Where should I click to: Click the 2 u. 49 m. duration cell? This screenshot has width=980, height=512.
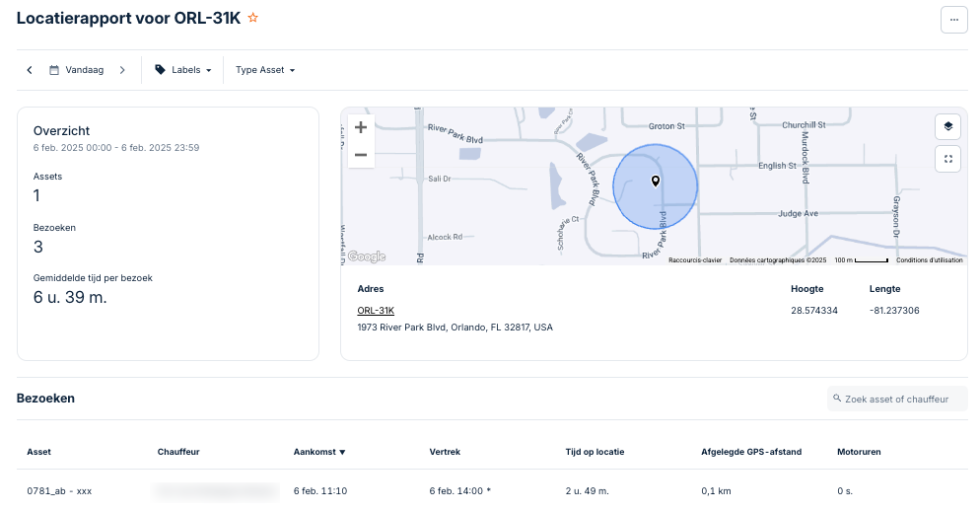(587, 491)
